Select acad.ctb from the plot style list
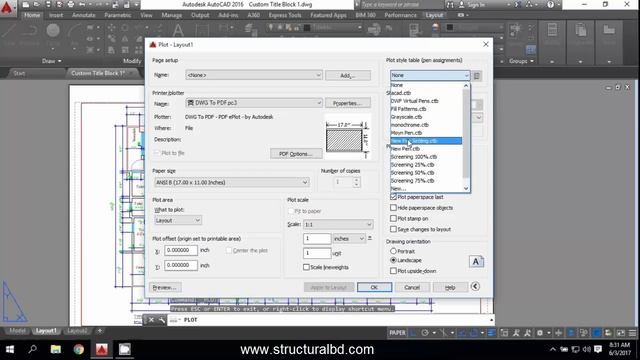Screen dimensions: 640x360 pos(400,93)
